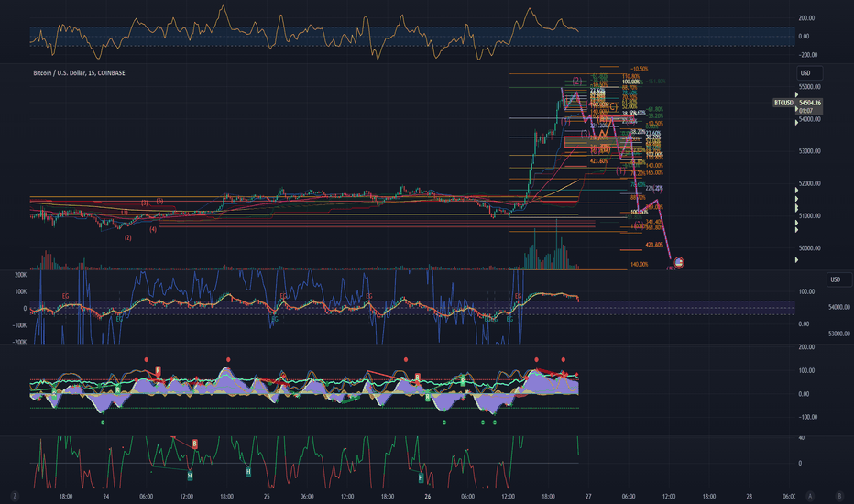The height and width of the screenshot is (504, 854).
Task: Click the -200K label on the oscillator scale
Action: [20, 342]
